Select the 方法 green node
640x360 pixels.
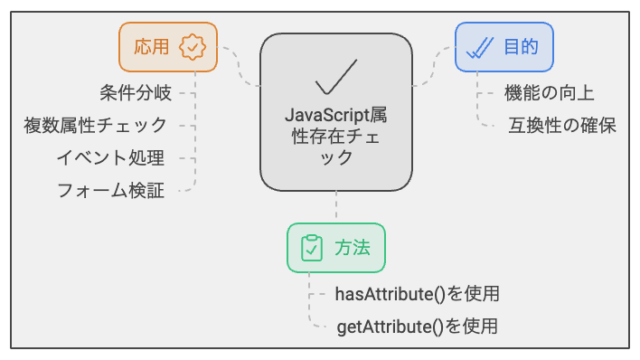tap(336, 248)
